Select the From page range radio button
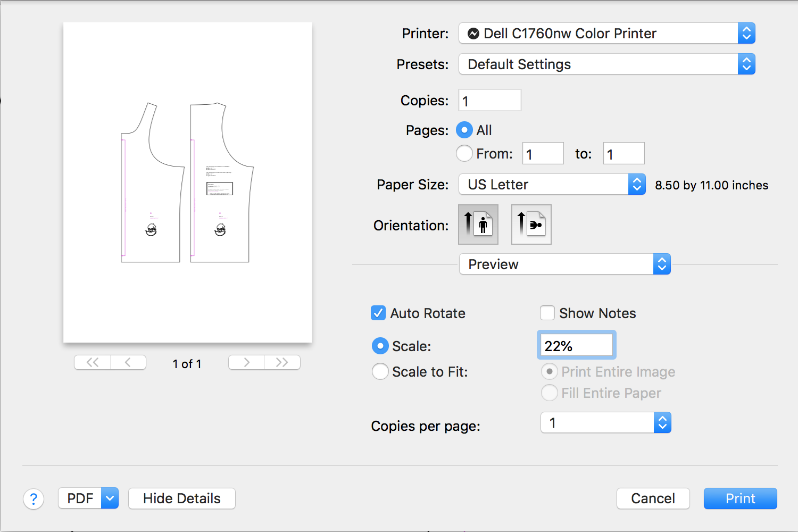Image resolution: width=798 pixels, height=532 pixels. click(464, 153)
